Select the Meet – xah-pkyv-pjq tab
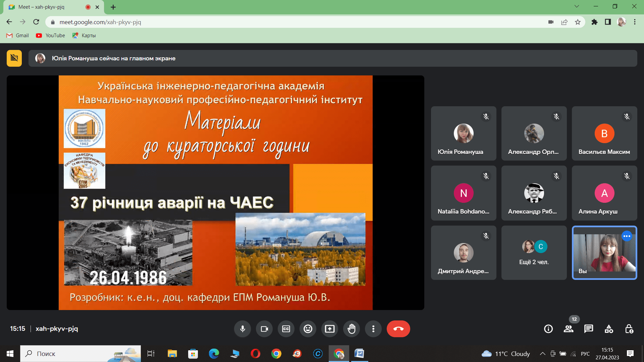 click(x=54, y=7)
